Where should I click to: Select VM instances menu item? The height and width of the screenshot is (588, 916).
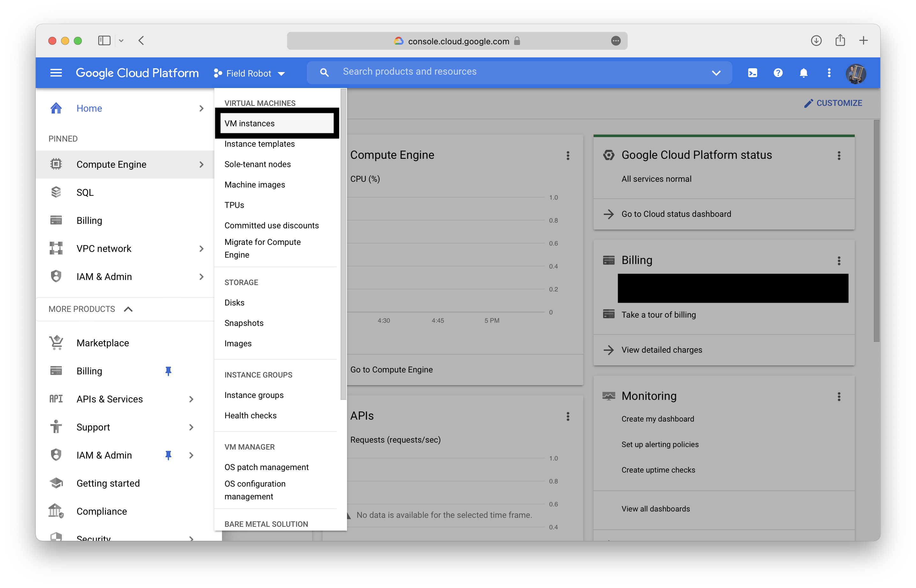(277, 123)
